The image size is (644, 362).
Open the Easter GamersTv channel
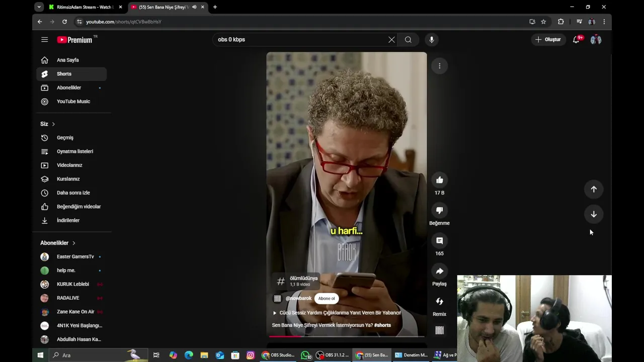click(x=71, y=256)
